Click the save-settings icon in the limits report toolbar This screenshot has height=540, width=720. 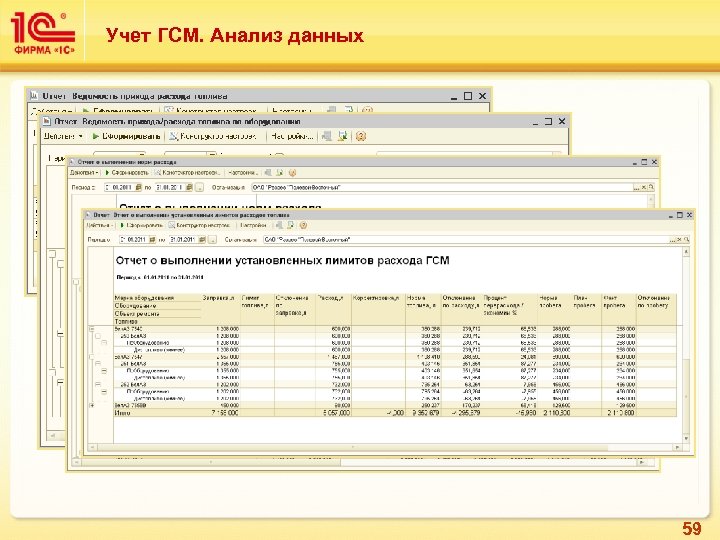pos(291,225)
